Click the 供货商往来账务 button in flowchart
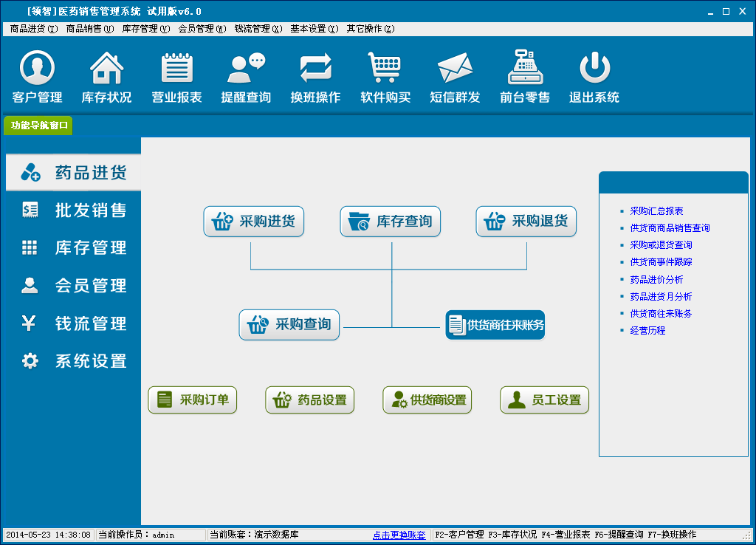 pos(495,325)
